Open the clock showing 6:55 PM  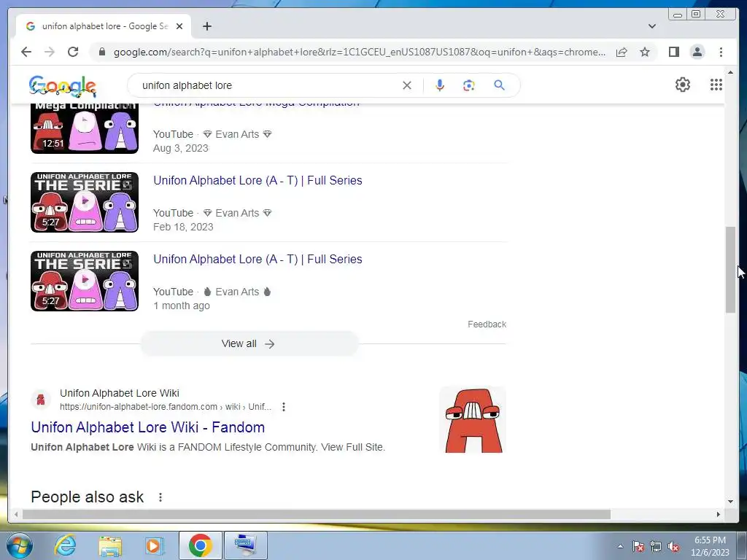(710, 546)
